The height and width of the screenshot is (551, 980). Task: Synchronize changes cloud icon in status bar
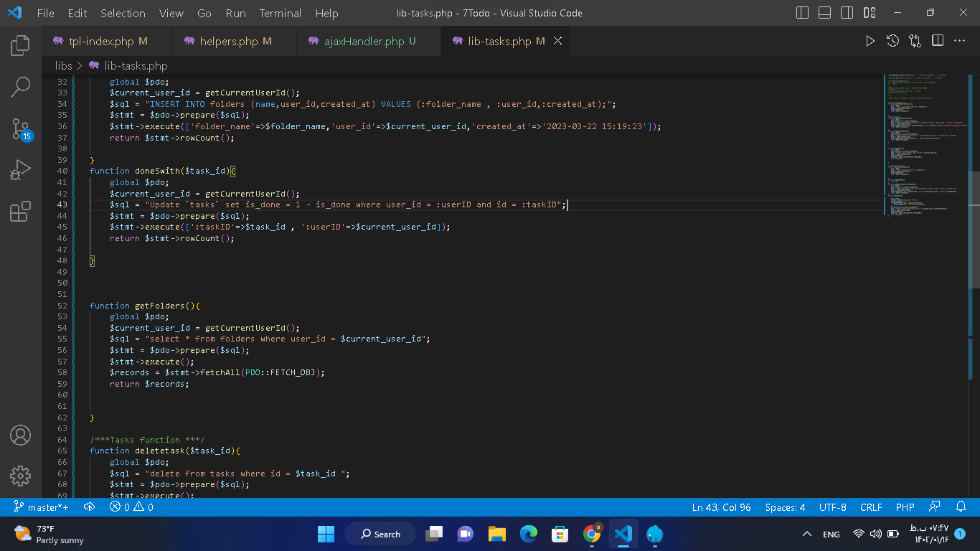[90, 507]
